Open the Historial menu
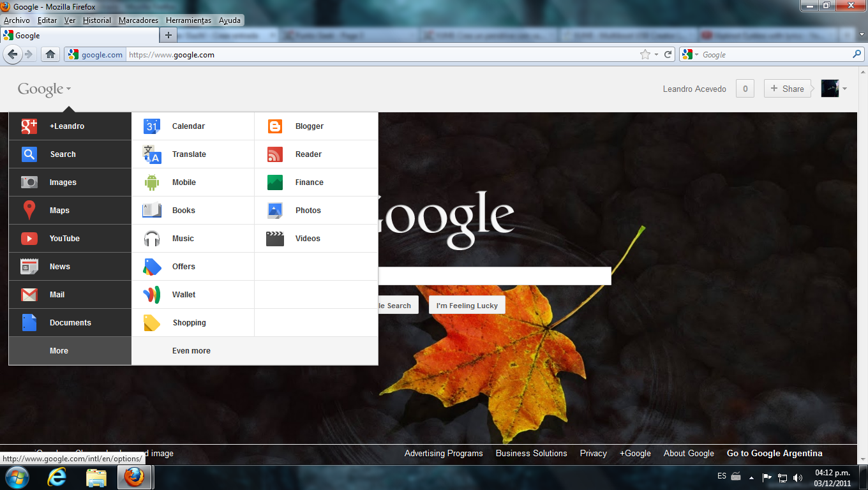The width and height of the screenshot is (868, 490). pos(97,20)
